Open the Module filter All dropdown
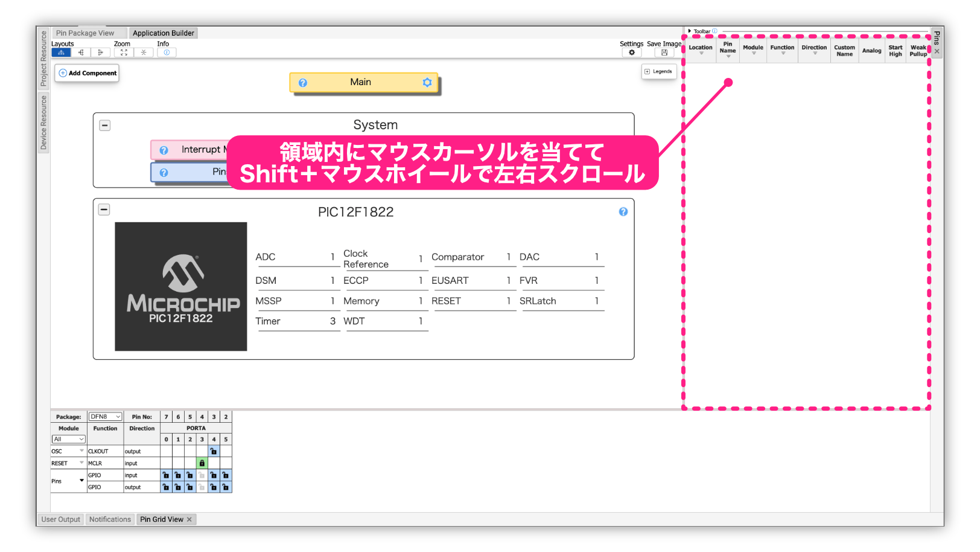 click(x=68, y=439)
